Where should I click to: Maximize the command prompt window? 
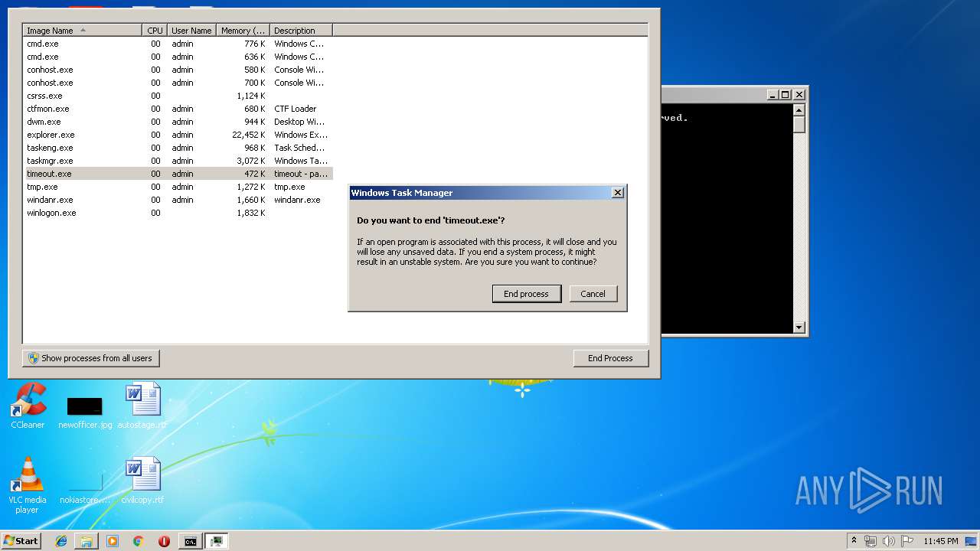[786, 95]
